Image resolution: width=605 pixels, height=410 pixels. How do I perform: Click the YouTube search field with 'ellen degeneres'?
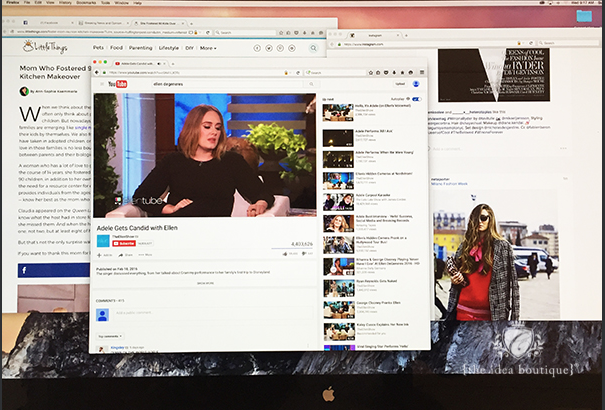tap(229, 84)
